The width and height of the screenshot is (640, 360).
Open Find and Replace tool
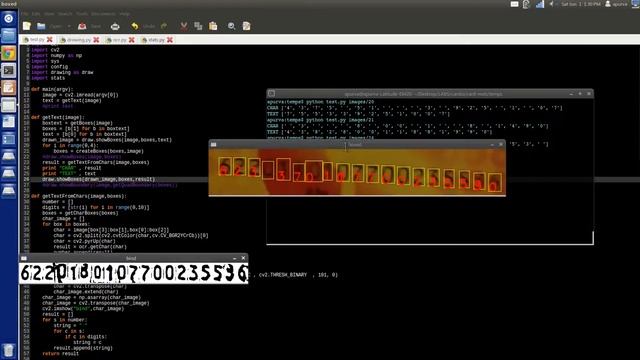246,26
